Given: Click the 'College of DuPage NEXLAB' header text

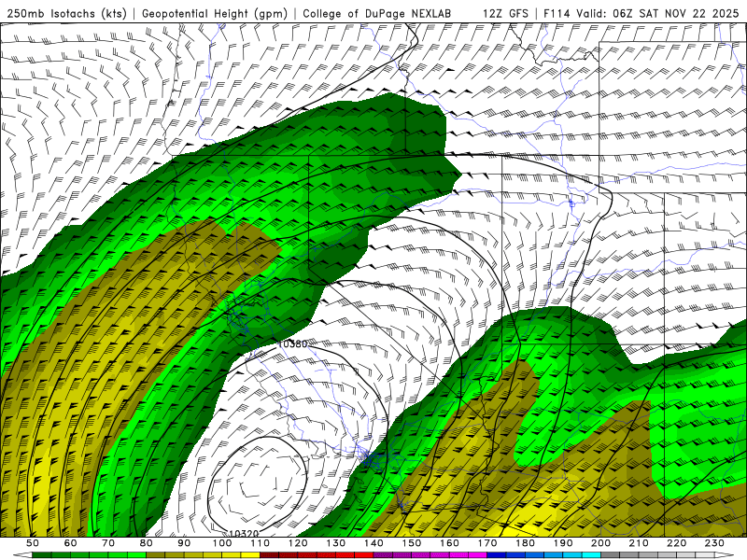Looking at the screenshot, I should click(377, 13).
